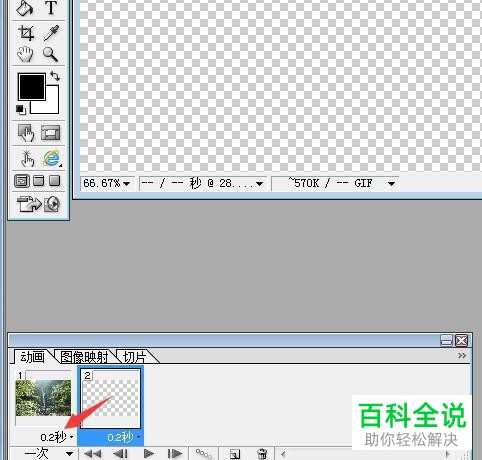482x460 pixels.
Task: Select the Hand tool
Action: [x=25, y=54]
